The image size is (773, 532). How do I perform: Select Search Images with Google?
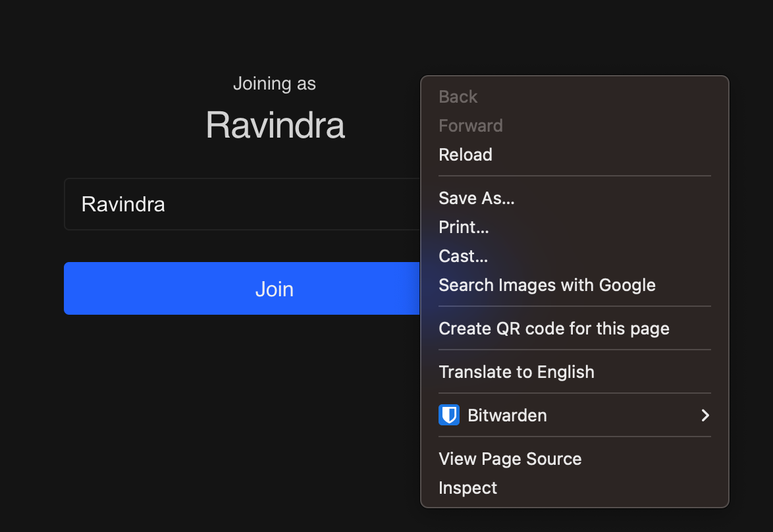pyautogui.click(x=547, y=285)
